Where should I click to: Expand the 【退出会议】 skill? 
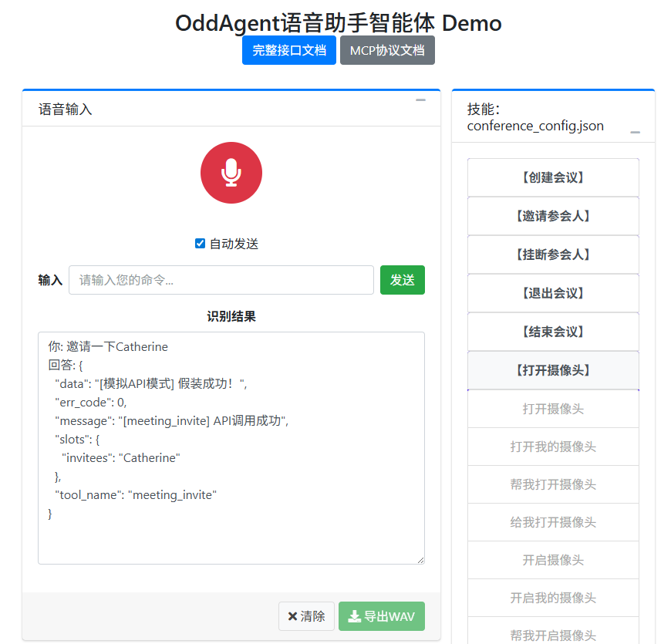(x=553, y=293)
